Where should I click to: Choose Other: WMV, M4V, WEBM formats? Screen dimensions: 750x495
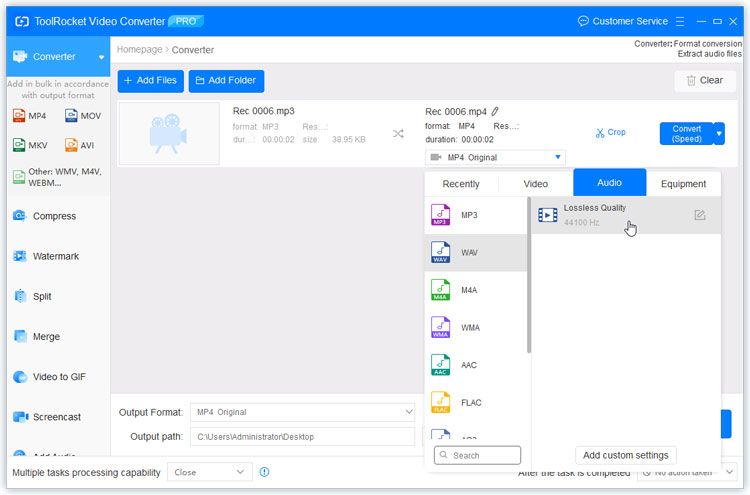[x=57, y=177]
